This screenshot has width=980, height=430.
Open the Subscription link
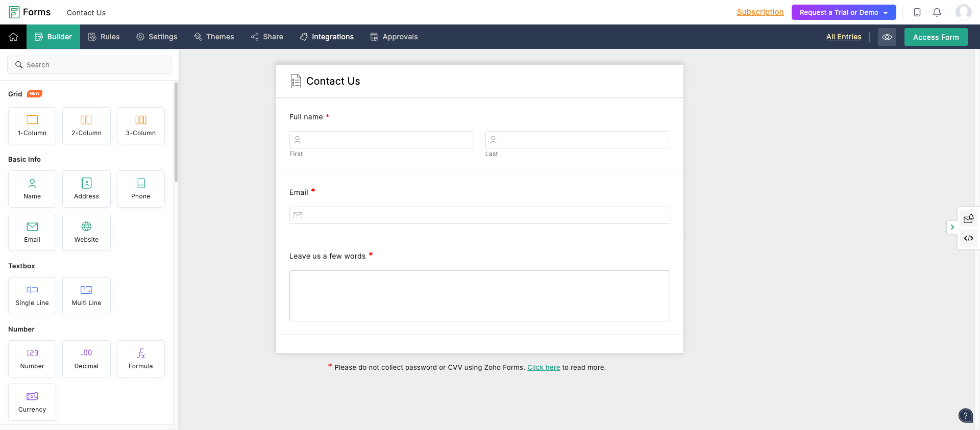pos(760,12)
